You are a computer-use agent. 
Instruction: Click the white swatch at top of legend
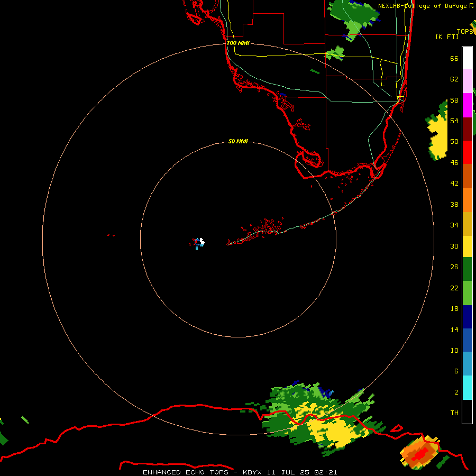coord(467,58)
